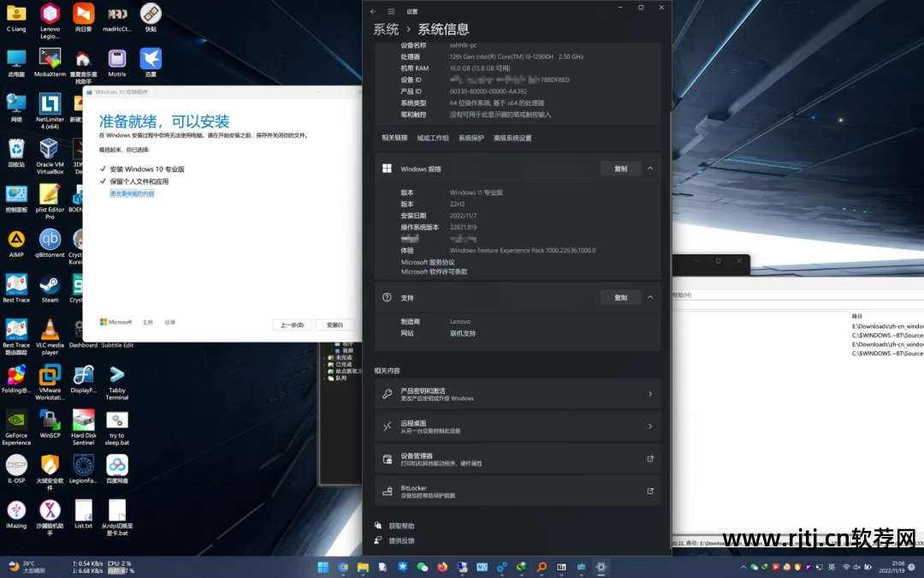Open 远程桌面 settings row
The width and height of the screenshot is (924, 578).
coord(518,426)
